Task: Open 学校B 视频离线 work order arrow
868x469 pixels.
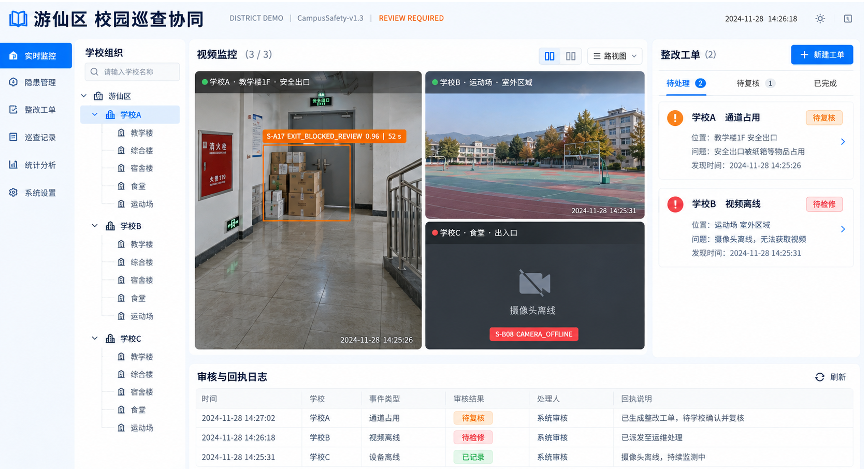Action: (x=843, y=229)
